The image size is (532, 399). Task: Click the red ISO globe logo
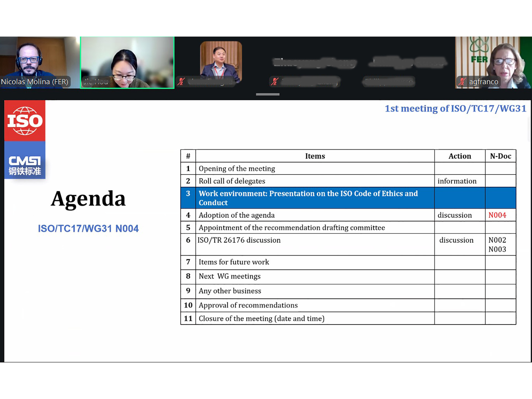pos(25,121)
